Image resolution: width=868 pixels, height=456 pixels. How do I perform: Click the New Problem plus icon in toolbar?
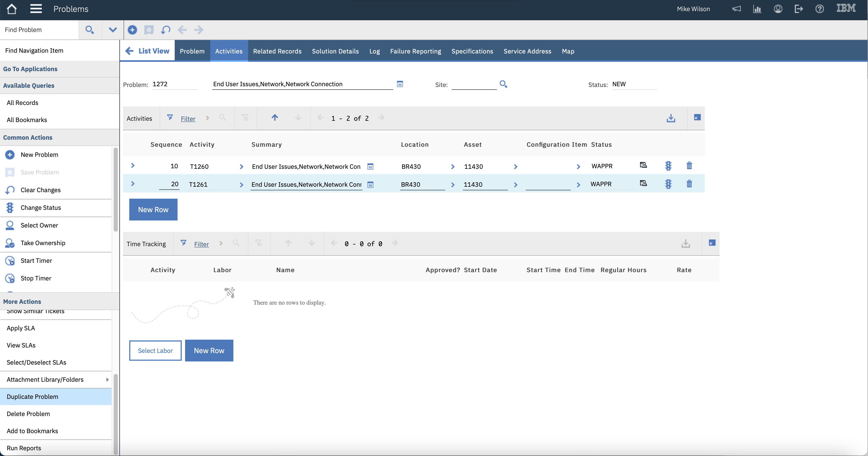[132, 30]
